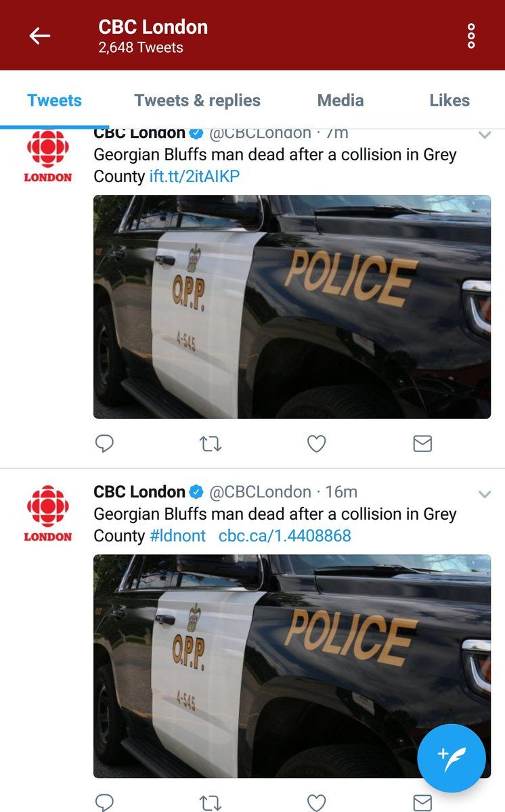The image size is (505, 812).
Task: Open the three-dot overflow menu
Action: (x=471, y=36)
